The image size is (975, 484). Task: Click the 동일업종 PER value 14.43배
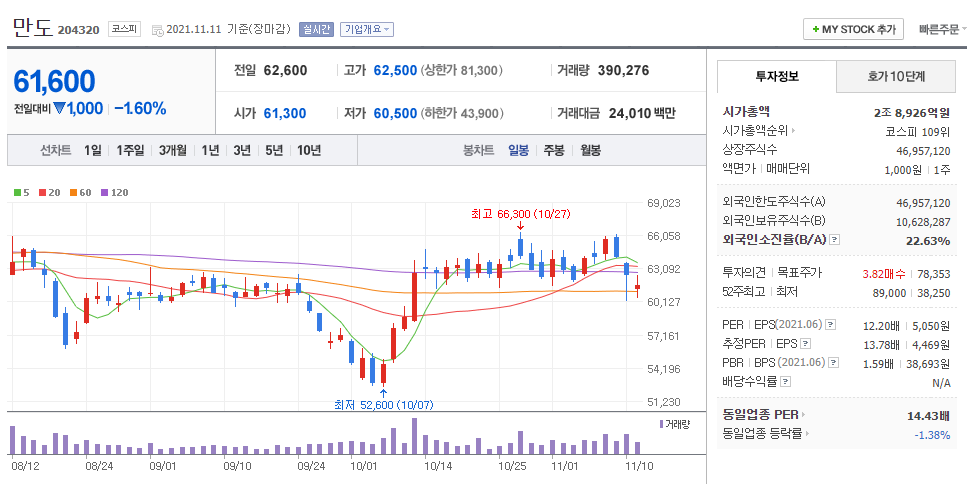928,416
